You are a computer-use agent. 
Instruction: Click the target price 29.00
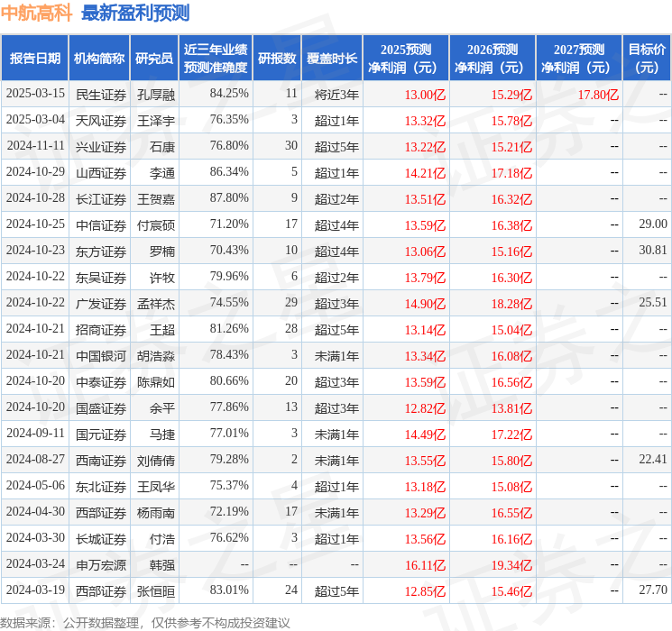653,224
